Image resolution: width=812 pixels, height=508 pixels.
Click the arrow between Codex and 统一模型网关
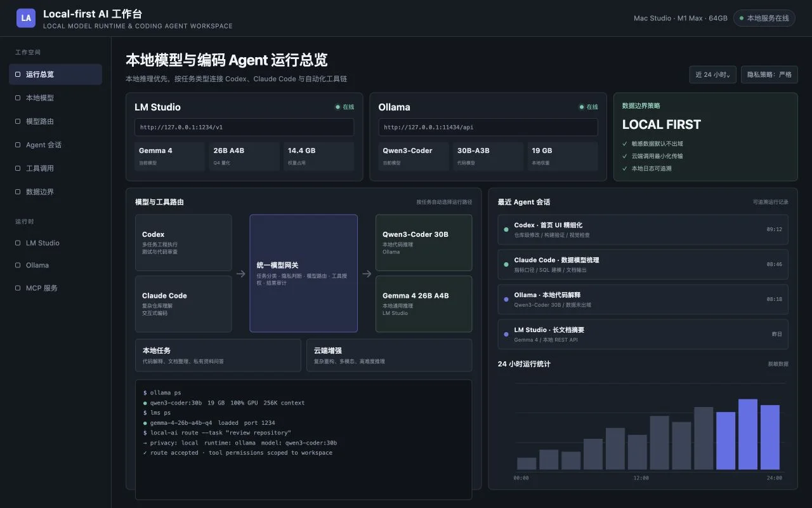[x=240, y=274]
